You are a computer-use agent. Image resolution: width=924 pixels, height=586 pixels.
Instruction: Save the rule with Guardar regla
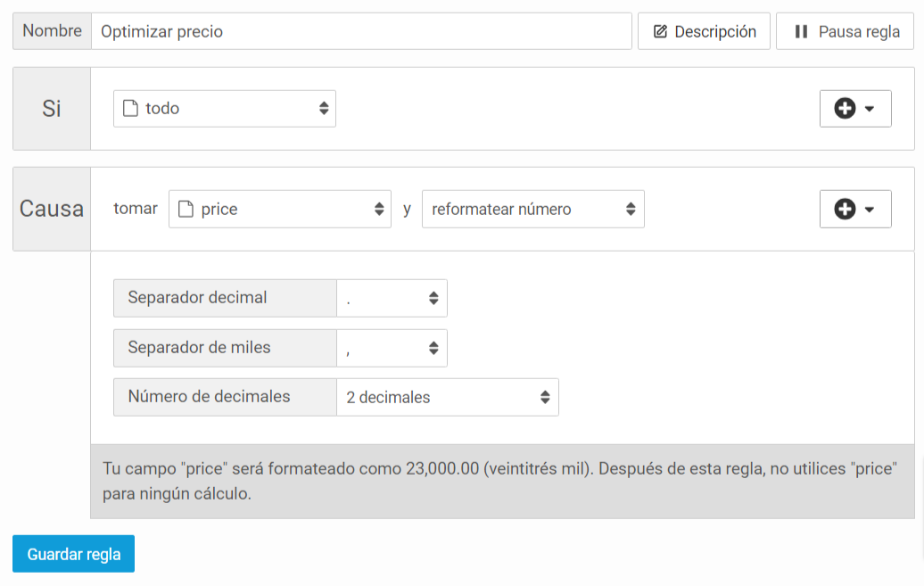click(x=74, y=554)
